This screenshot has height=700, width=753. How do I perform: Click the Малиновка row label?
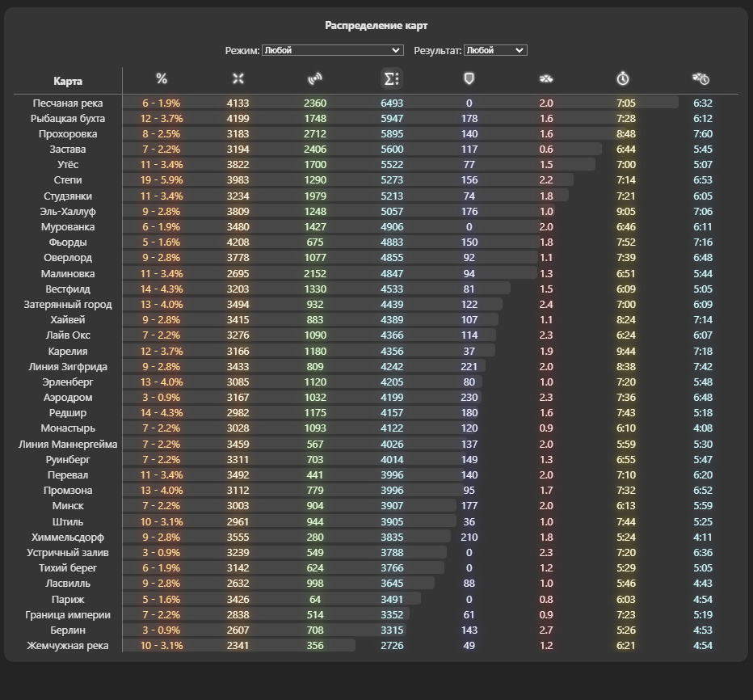pyautogui.click(x=68, y=274)
